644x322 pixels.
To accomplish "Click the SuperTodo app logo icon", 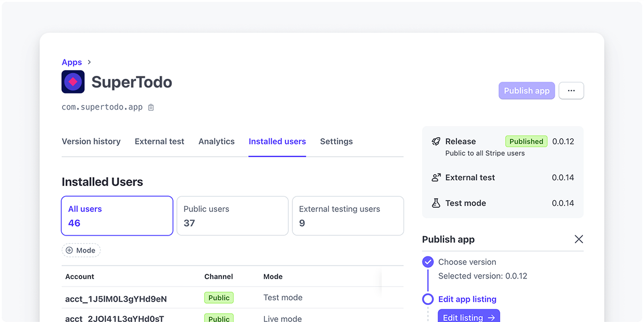I will [73, 81].
